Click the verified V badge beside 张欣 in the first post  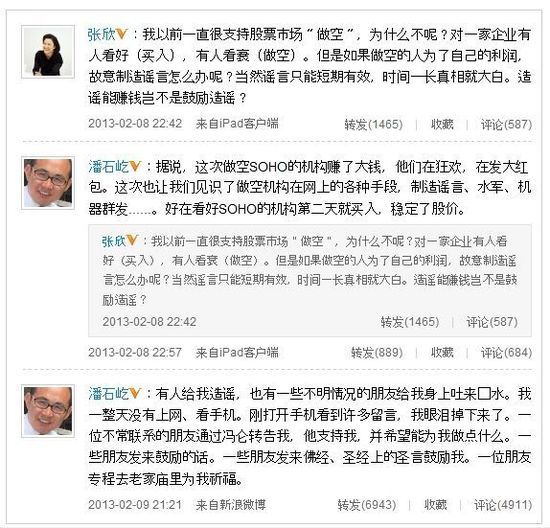click(x=122, y=34)
